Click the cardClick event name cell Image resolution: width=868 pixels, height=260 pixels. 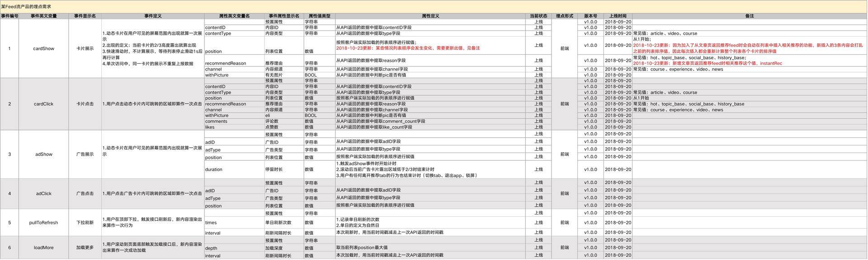pos(44,104)
